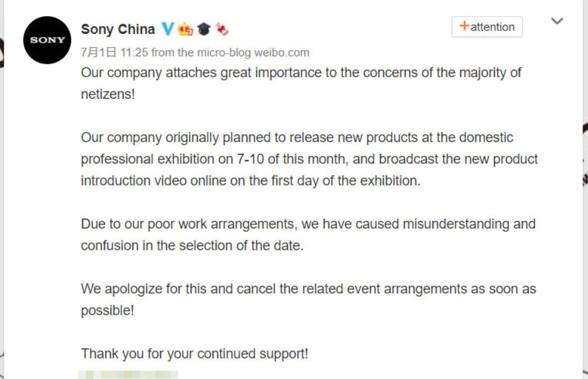The image size is (588, 379).
Task: Open the 7月1日 11:25 timestamp link
Action: tap(115, 53)
